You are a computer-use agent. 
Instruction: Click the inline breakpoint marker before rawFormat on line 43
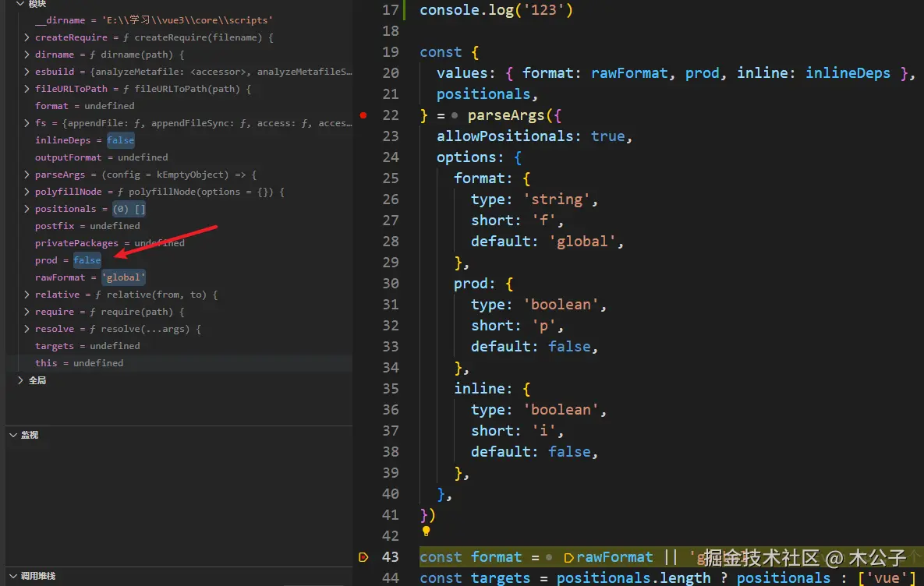[x=568, y=557]
